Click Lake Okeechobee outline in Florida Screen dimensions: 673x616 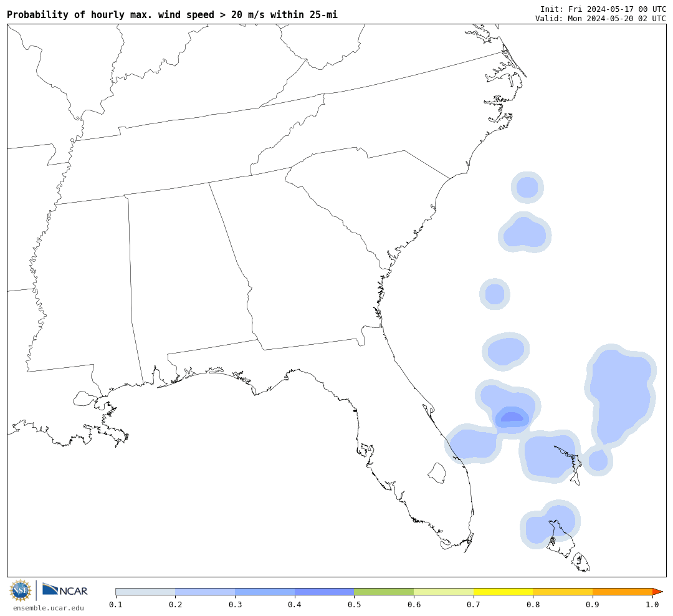tap(437, 473)
